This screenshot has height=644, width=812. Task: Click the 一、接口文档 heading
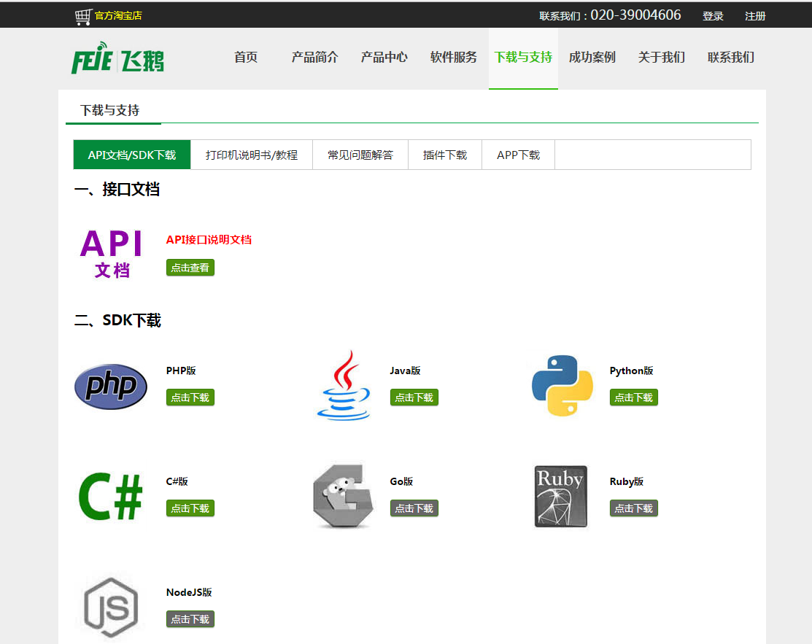click(x=117, y=190)
